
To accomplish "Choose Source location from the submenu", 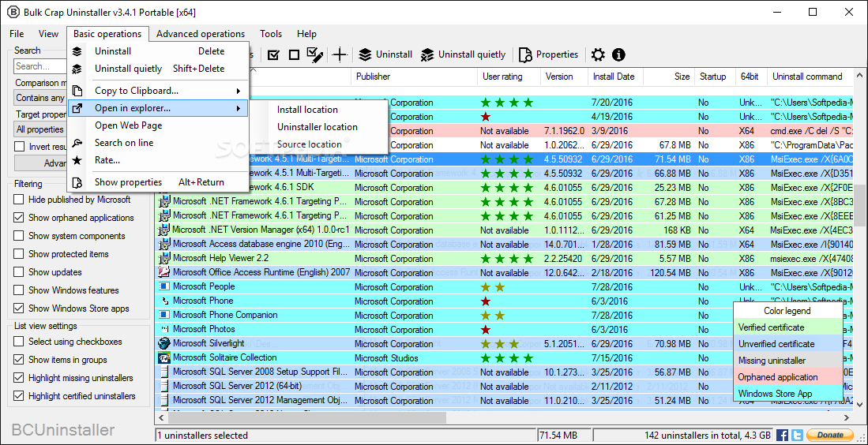I will (x=310, y=144).
